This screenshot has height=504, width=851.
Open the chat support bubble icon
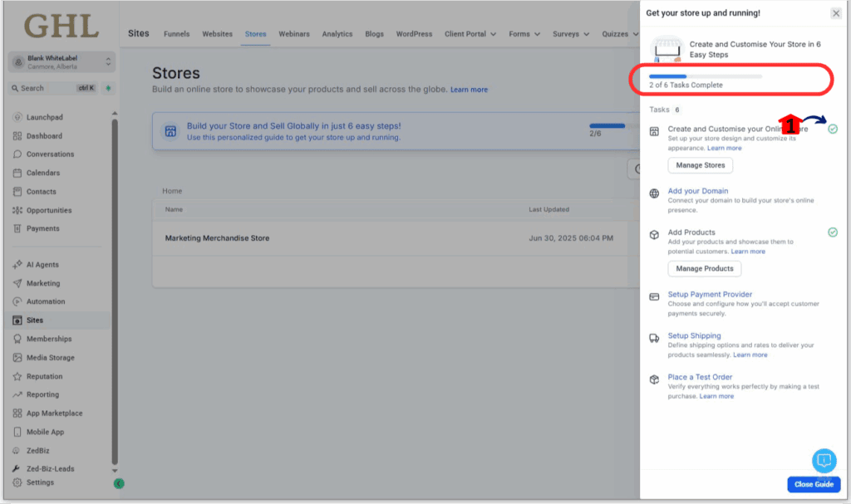tap(824, 460)
